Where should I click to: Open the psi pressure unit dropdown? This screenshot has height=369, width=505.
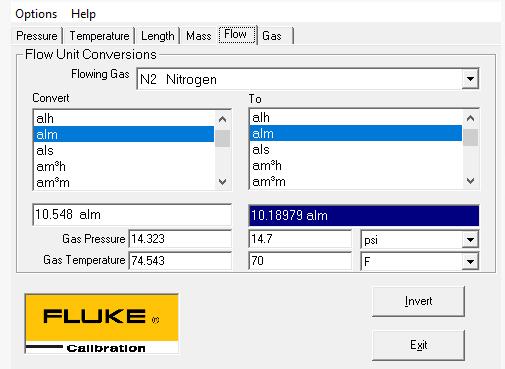(470, 240)
